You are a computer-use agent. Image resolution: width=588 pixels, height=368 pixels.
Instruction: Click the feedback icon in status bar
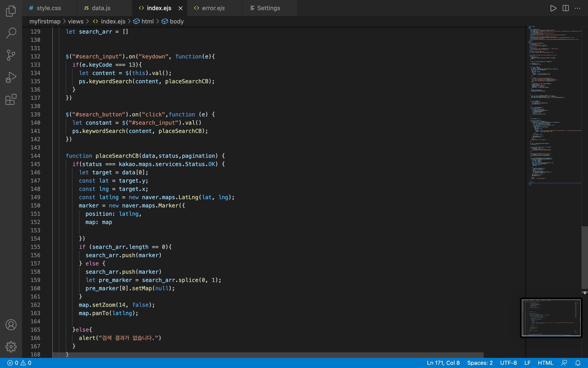(564, 363)
